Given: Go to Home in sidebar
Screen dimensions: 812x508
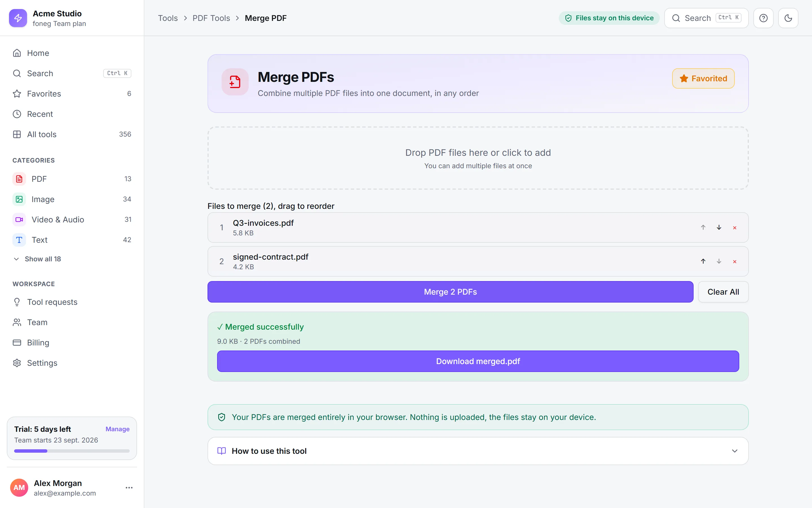Looking at the screenshot, I should (x=72, y=53).
